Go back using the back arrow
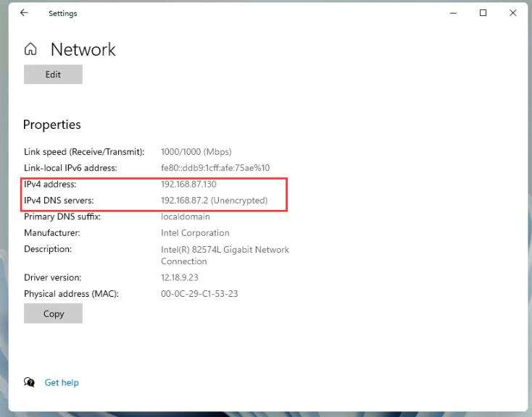The height and width of the screenshot is (417, 532). coord(24,13)
